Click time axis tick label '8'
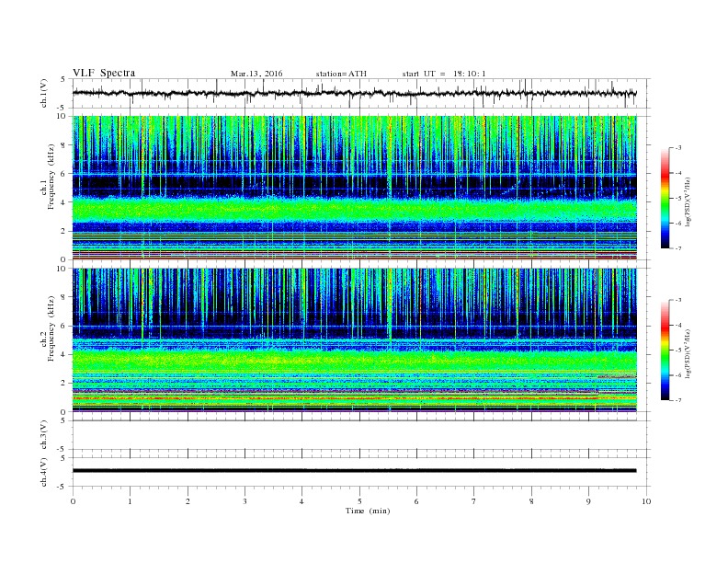 (531, 501)
